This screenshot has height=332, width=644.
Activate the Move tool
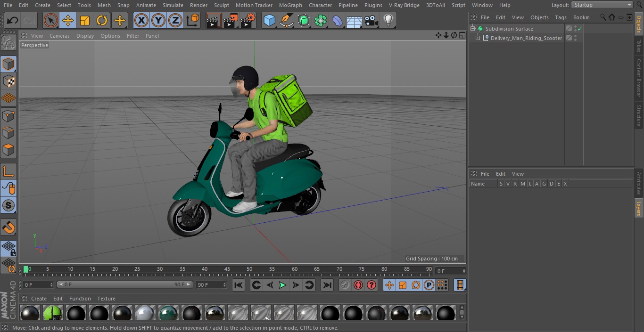click(x=68, y=20)
